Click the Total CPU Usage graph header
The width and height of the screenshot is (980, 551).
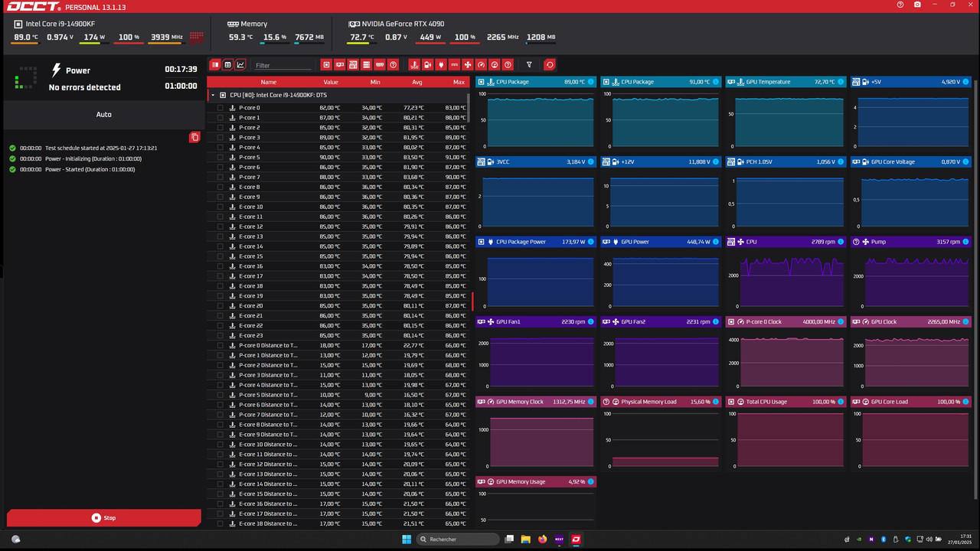pos(786,402)
